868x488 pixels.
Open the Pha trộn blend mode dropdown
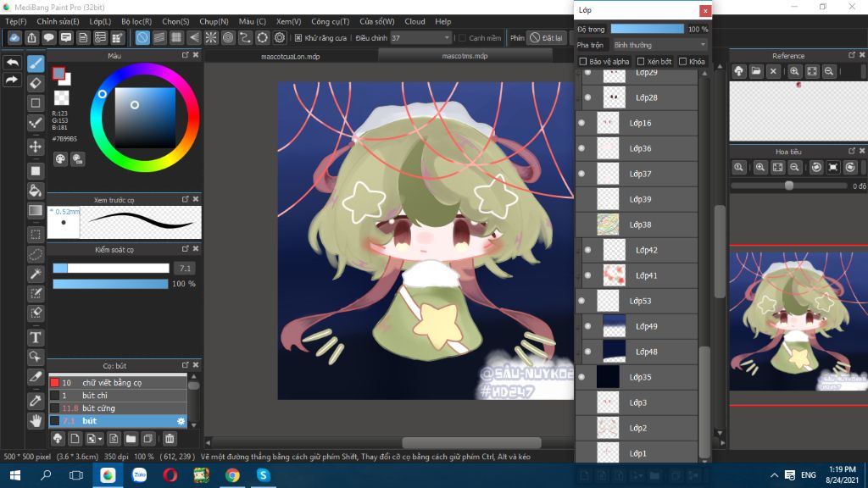pos(659,45)
